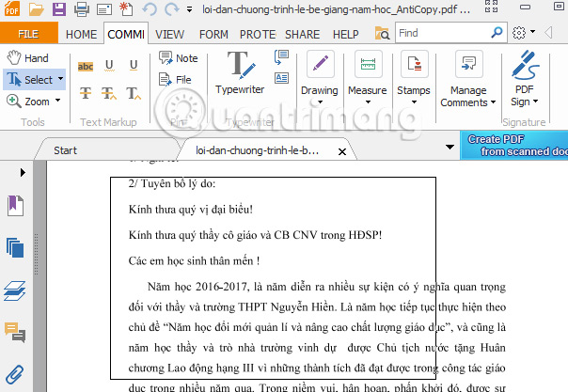Switch to the Start document tab
This screenshot has width=568, height=392.
pos(65,150)
